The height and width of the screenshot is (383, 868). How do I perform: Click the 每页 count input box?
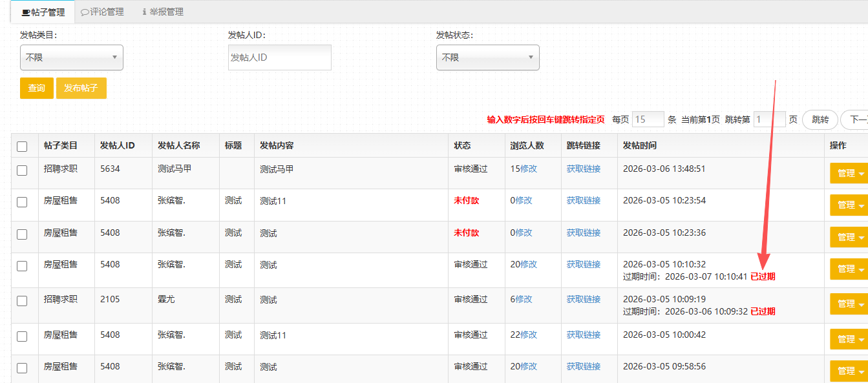click(x=648, y=119)
